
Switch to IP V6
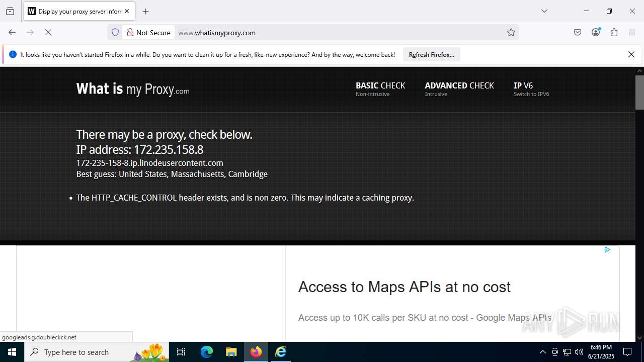click(x=531, y=88)
